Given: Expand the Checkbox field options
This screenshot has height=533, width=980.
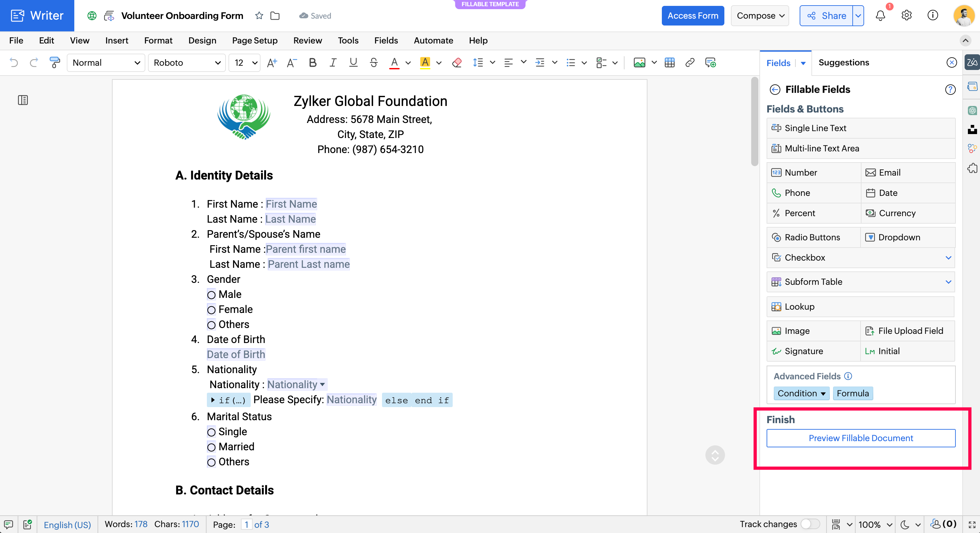Looking at the screenshot, I should click(948, 258).
